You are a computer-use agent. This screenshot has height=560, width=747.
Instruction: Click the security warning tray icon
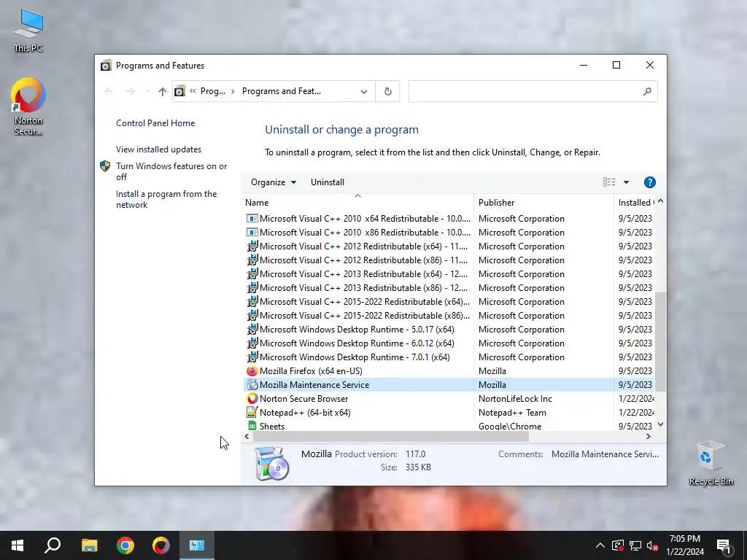pos(617,545)
